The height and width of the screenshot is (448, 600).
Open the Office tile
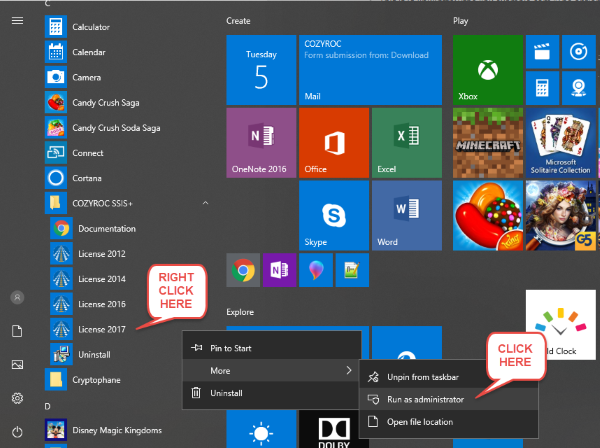334,143
